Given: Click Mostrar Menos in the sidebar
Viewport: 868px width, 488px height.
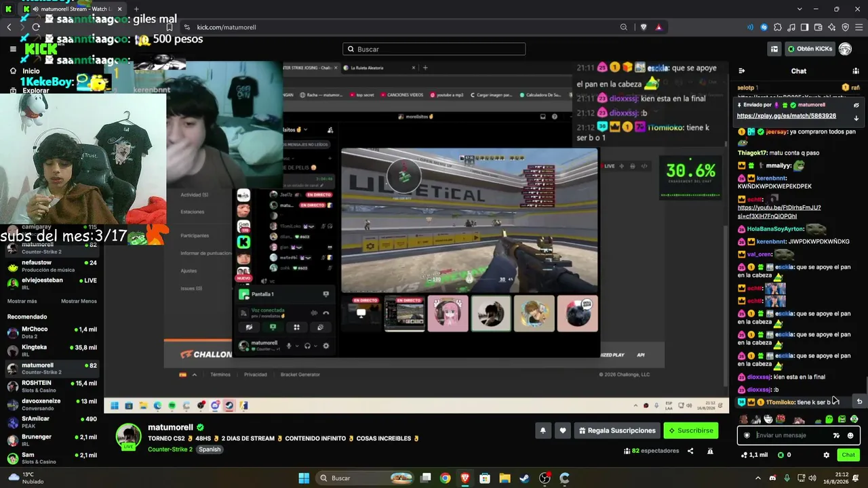Looking at the screenshot, I should click(x=79, y=301).
